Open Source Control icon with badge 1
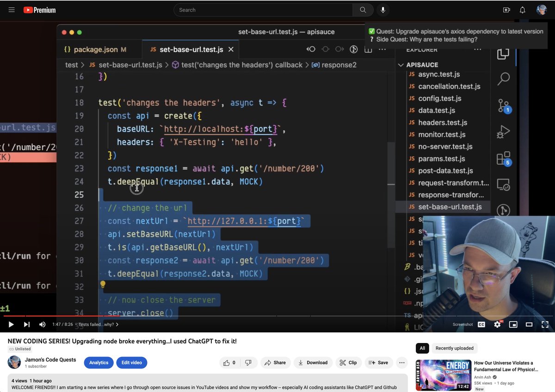The width and height of the screenshot is (555, 392). click(x=504, y=106)
